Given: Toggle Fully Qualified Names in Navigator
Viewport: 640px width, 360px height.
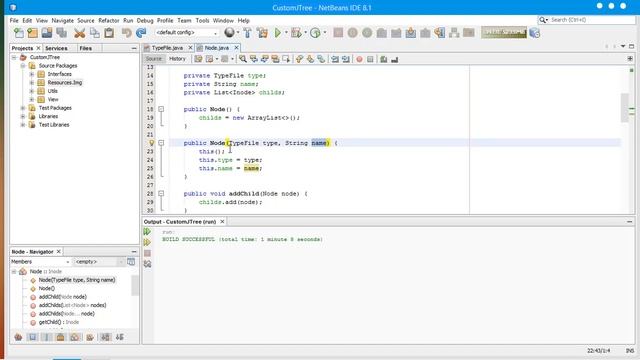Looking at the screenshot, I should point(90,337).
